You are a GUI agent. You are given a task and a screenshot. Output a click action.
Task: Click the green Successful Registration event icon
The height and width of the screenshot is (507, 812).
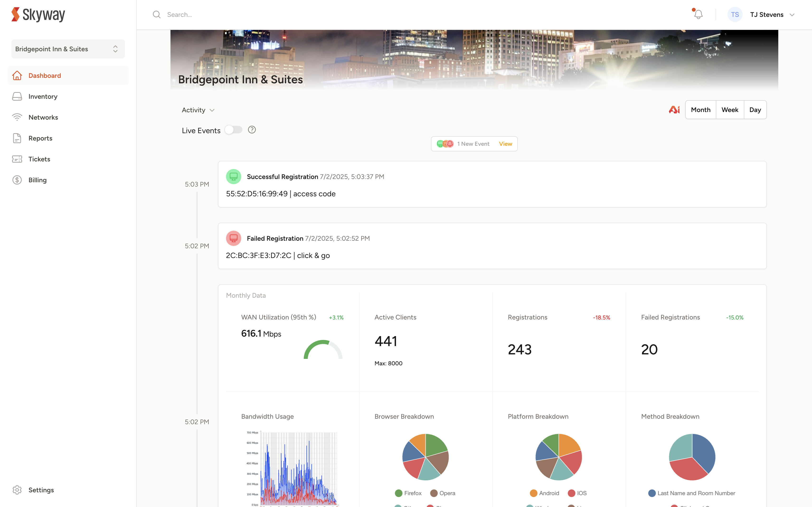233,176
